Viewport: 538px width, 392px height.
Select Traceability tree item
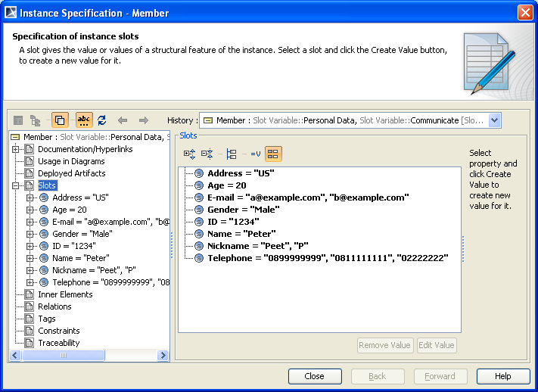pos(59,343)
